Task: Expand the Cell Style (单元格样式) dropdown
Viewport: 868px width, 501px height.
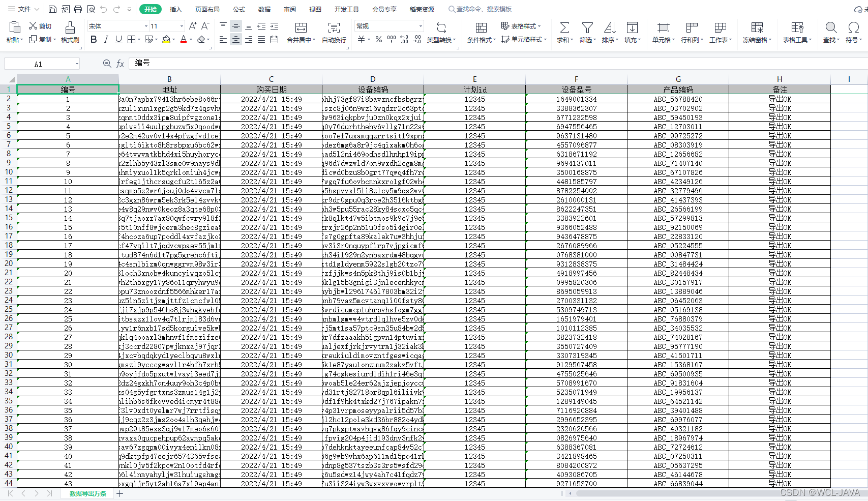Action: [545, 39]
